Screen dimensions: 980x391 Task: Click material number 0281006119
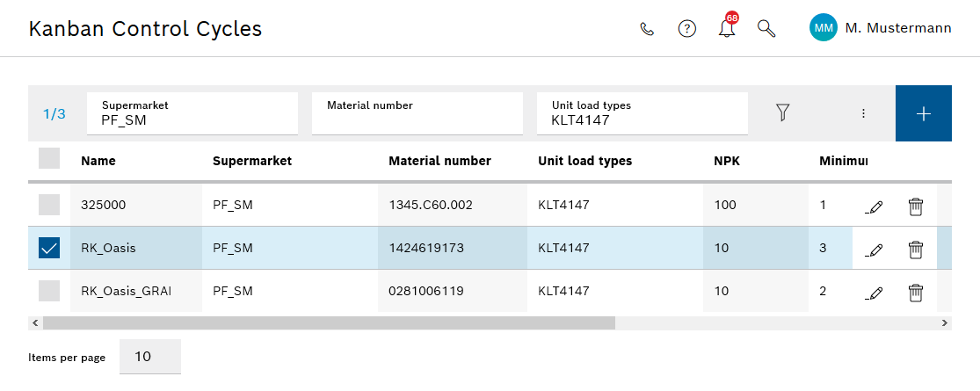[x=426, y=291]
